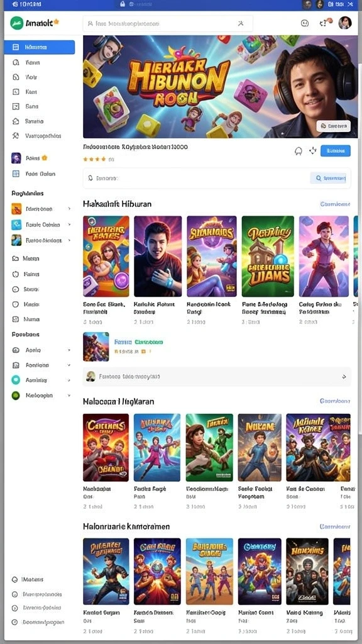Open the 'Nukam' game card in second row

pyautogui.click(x=260, y=447)
